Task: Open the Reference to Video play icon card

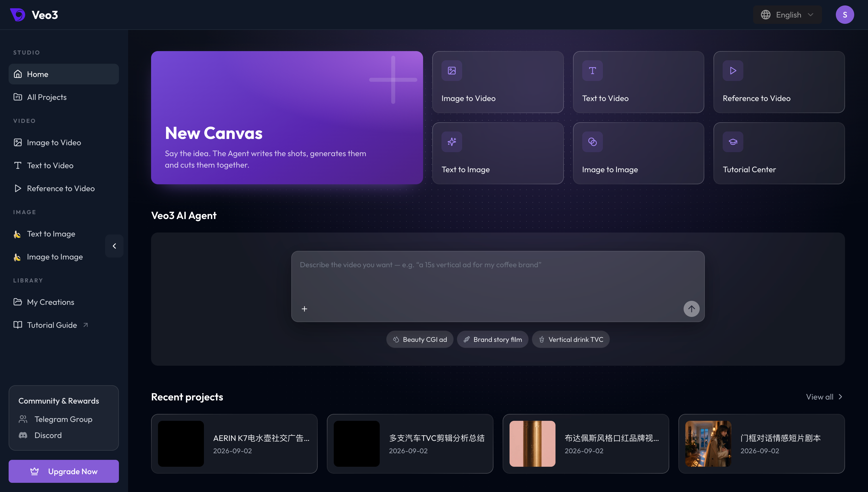Action: pos(733,71)
